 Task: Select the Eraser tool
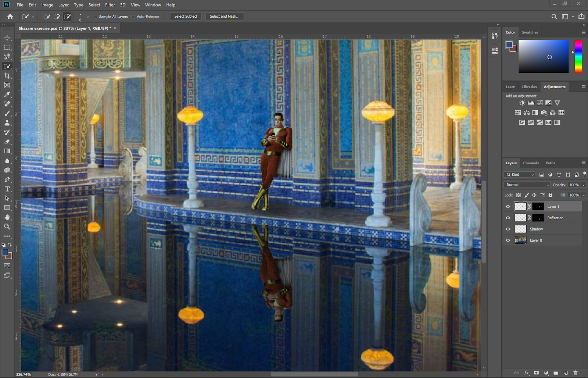7,142
